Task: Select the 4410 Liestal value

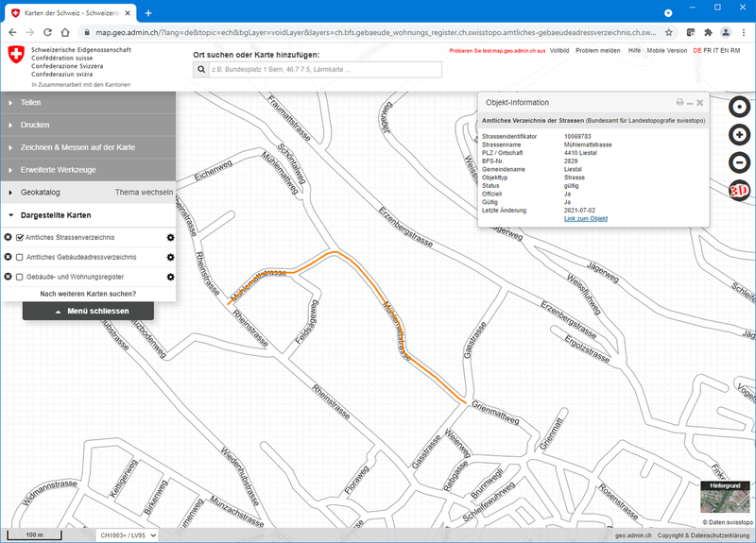Action: coord(580,153)
